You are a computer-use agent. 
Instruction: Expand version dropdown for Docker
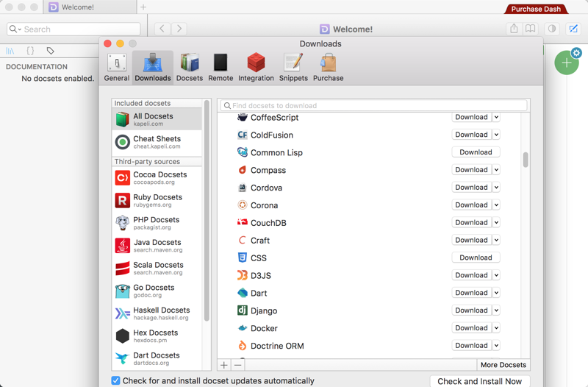click(496, 328)
